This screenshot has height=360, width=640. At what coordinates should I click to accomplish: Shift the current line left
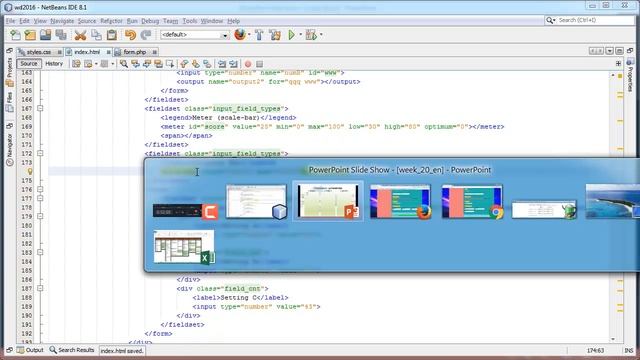[222, 64]
